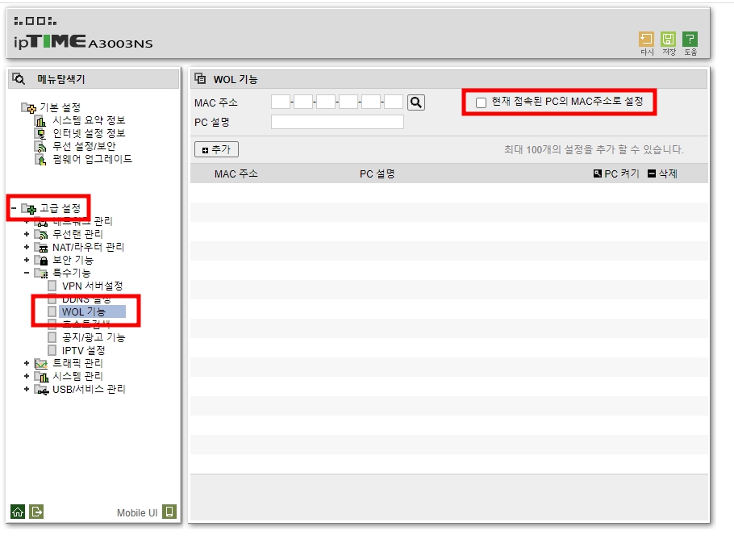Click the 삭제 delete button
The width and height of the screenshot is (734, 560).
662,173
